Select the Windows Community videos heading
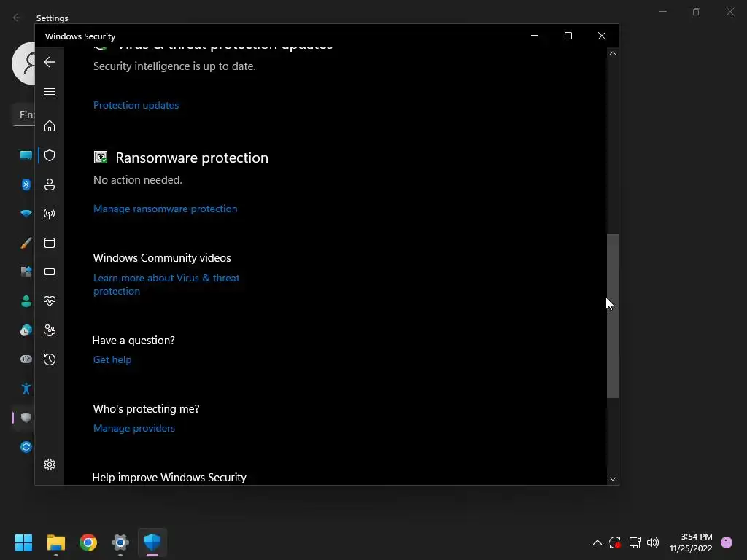 pyautogui.click(x=162, y=257)
